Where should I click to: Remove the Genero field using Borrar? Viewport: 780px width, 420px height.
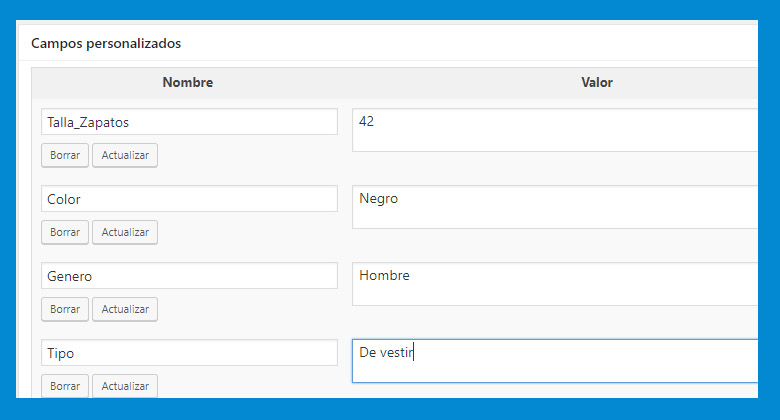tap(65, 309)
